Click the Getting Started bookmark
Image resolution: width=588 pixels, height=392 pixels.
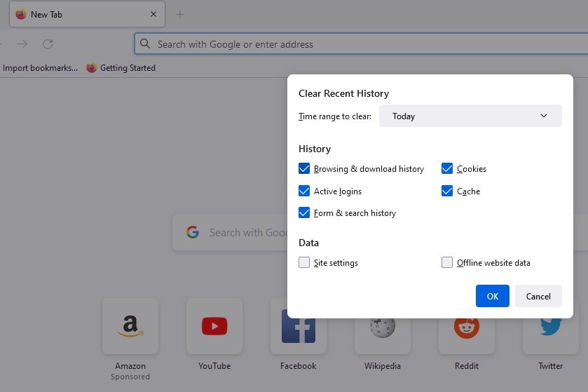point(121,68)
